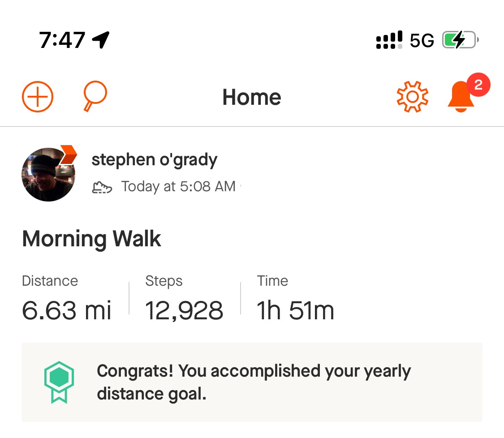Tap the cellular signal bars
The height and width of the screenshot is (438, 504).
[389, 40]
